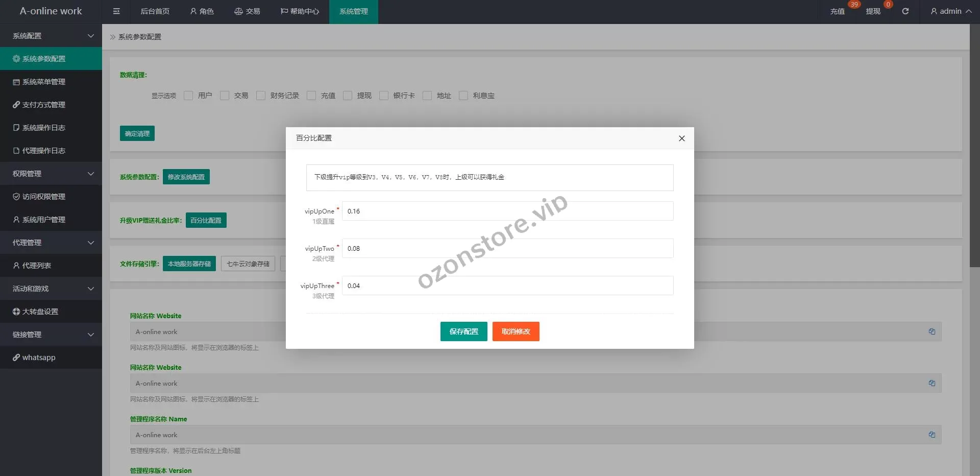Close the 百分比配置 dialog with X
The width and height of the screenshot is (980, 476).
681,138
